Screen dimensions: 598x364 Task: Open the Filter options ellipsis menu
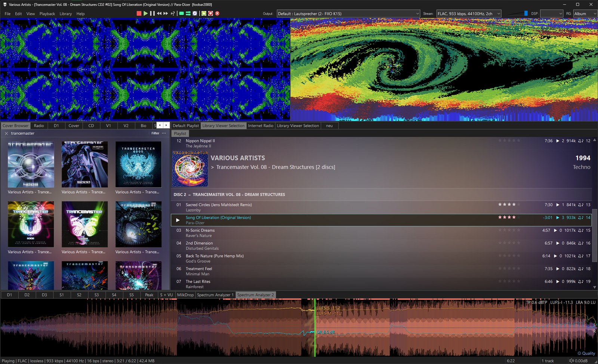(164, 133)
